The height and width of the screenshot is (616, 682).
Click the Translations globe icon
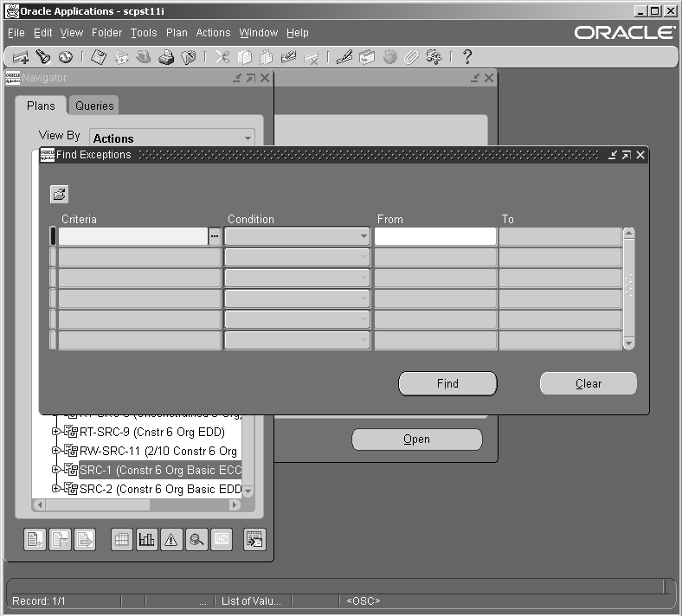point(389,57)
